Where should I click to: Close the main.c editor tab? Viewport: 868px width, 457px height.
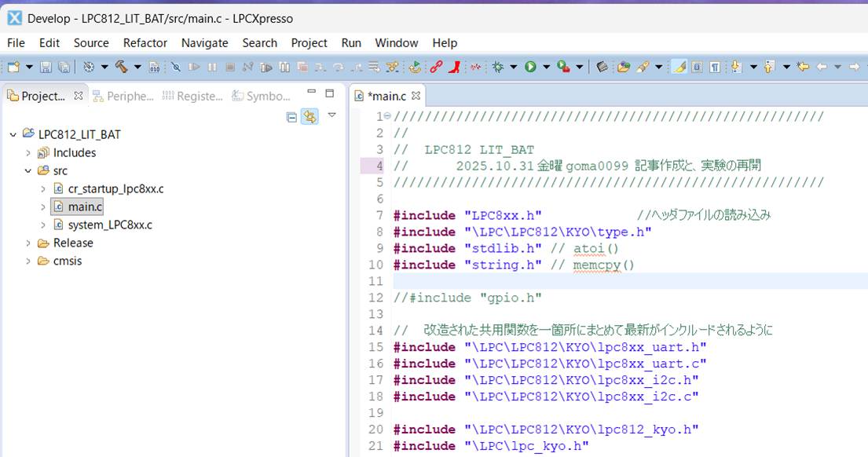(x=416, y=96)
